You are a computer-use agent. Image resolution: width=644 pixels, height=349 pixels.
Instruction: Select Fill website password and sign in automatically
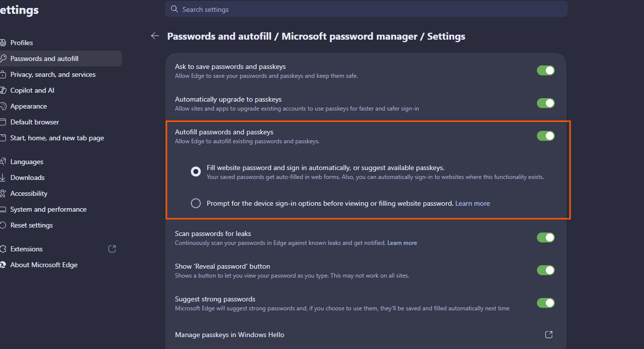(196, 172)
